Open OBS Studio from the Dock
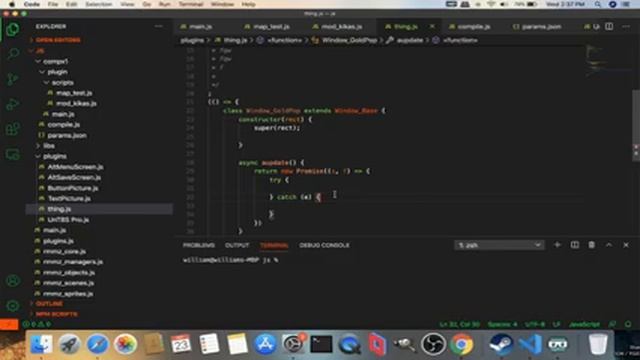Screen dimensions: 640x360 433,344
